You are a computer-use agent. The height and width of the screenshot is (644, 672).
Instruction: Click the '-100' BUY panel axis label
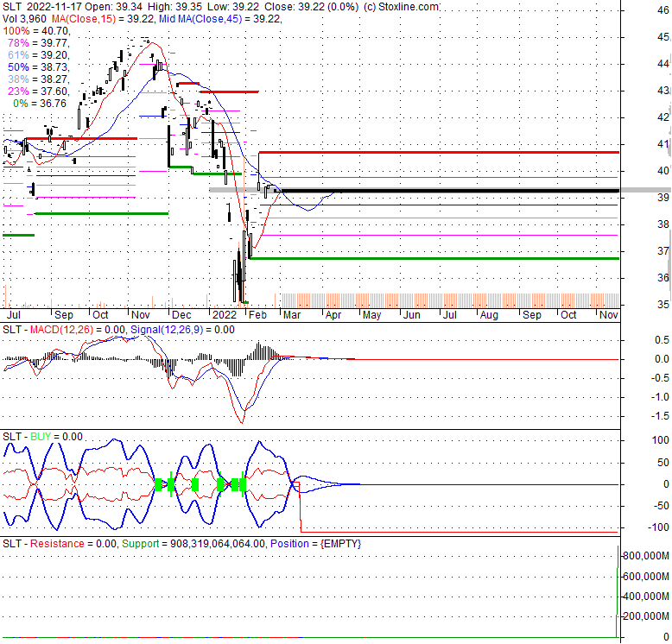pyautogui.click(x=658, y=527)
